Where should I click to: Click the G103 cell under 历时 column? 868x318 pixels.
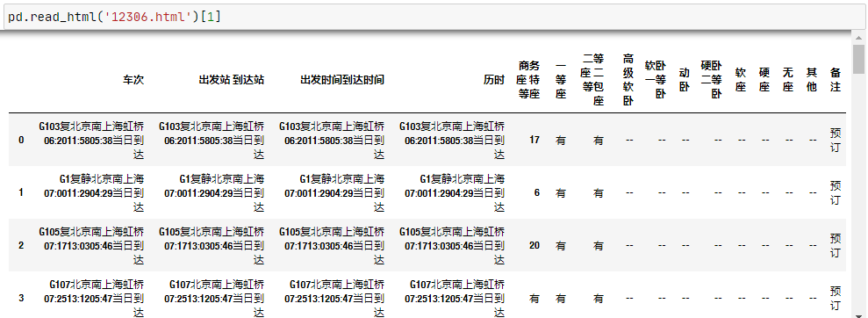(x=452, y=141)
